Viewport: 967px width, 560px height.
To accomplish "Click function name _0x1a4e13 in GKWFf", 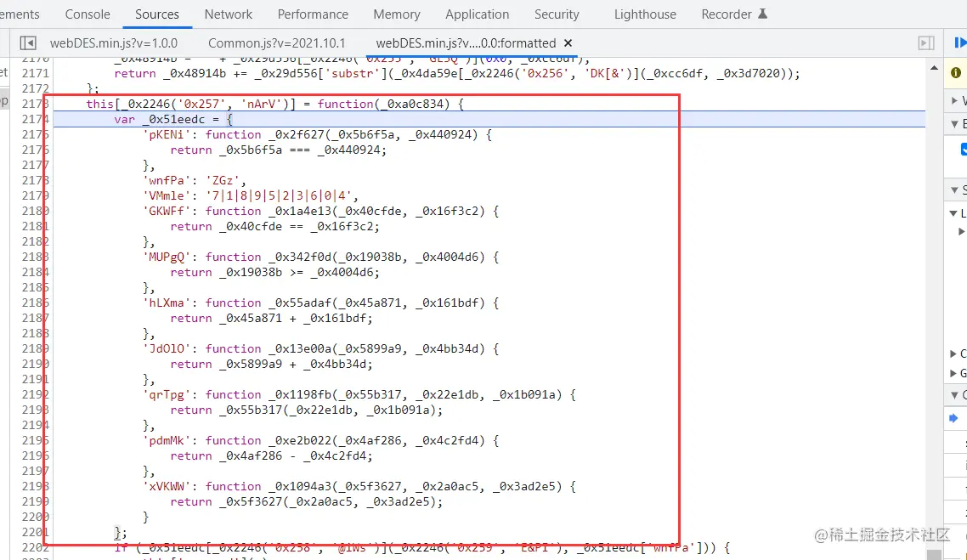I will pos(300,211).
